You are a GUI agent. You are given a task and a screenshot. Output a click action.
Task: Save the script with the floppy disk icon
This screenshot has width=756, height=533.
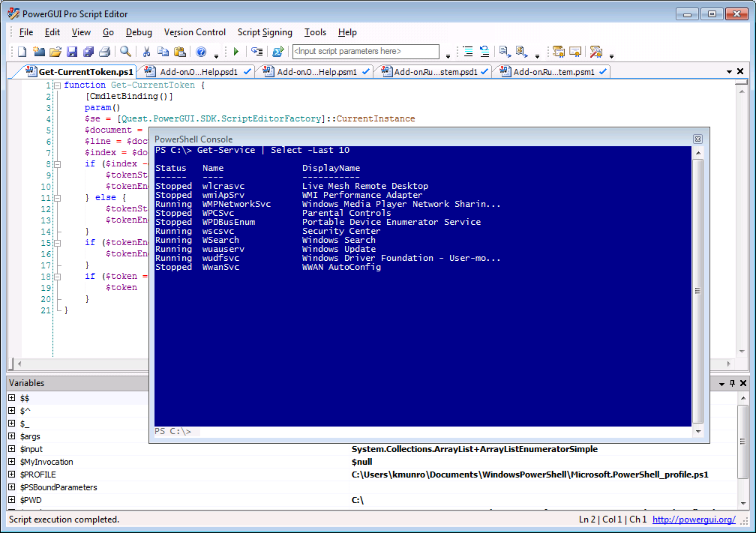click(x=72, y=52)
